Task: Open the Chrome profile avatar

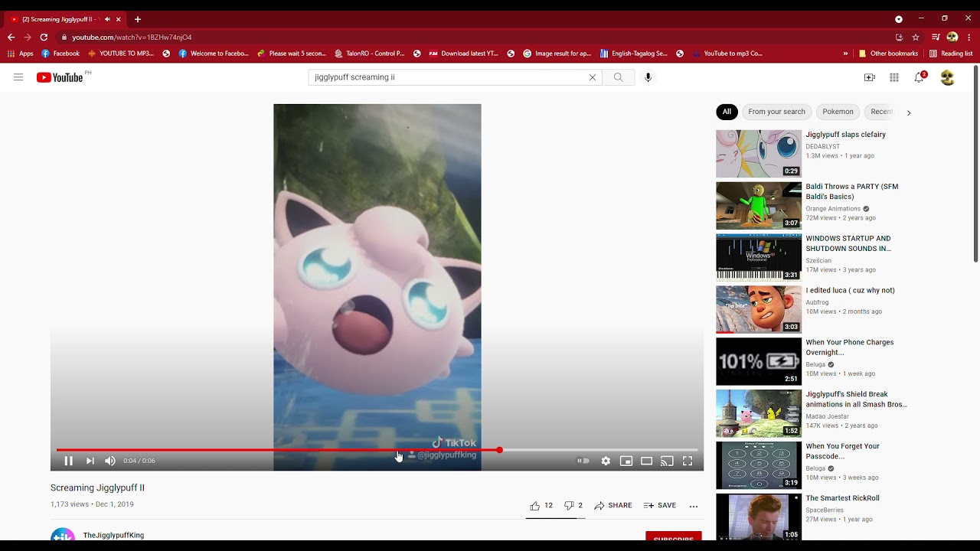Action: click(x=952, y=37)
